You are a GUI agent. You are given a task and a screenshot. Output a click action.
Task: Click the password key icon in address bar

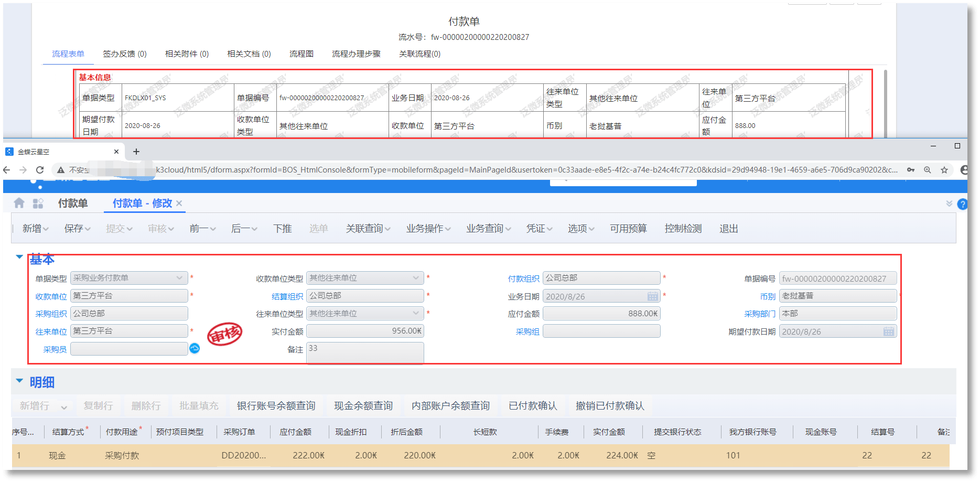911,170
